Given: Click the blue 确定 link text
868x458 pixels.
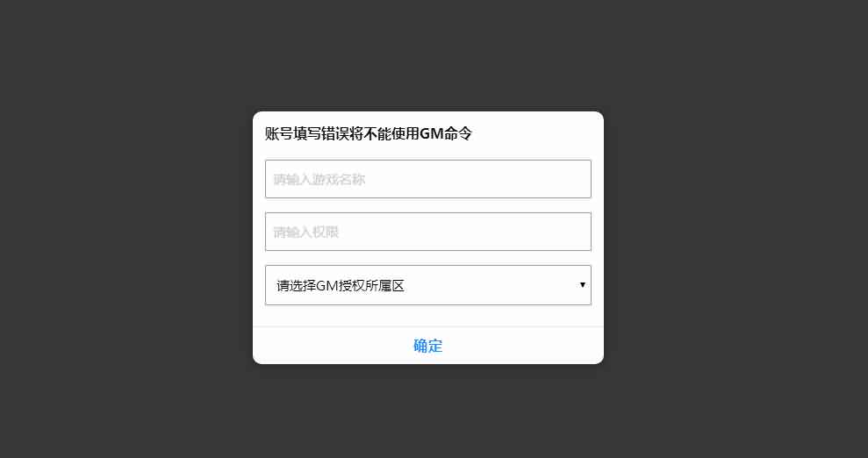Looking at the screenshot, I should pyautogui.click(x=428, y=346).
